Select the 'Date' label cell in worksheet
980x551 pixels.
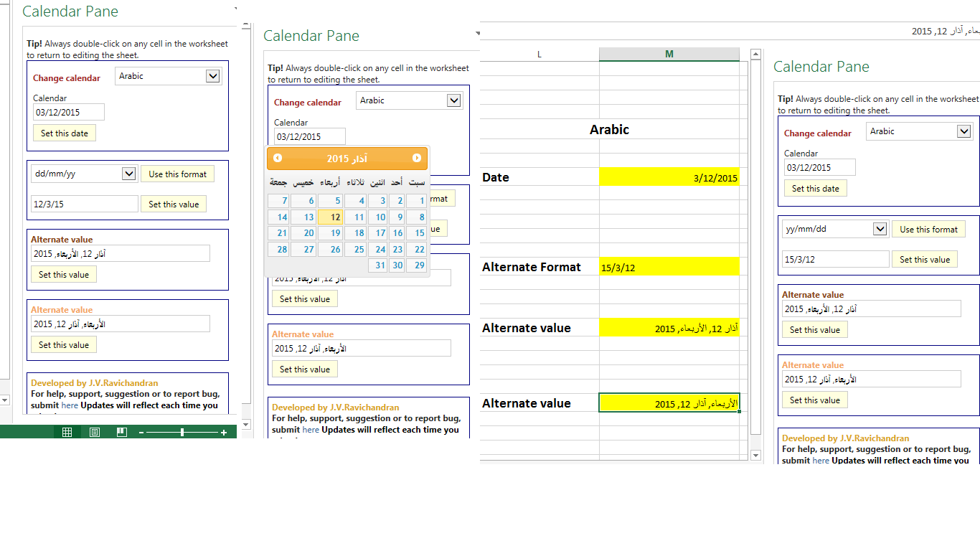coord(540,177)
